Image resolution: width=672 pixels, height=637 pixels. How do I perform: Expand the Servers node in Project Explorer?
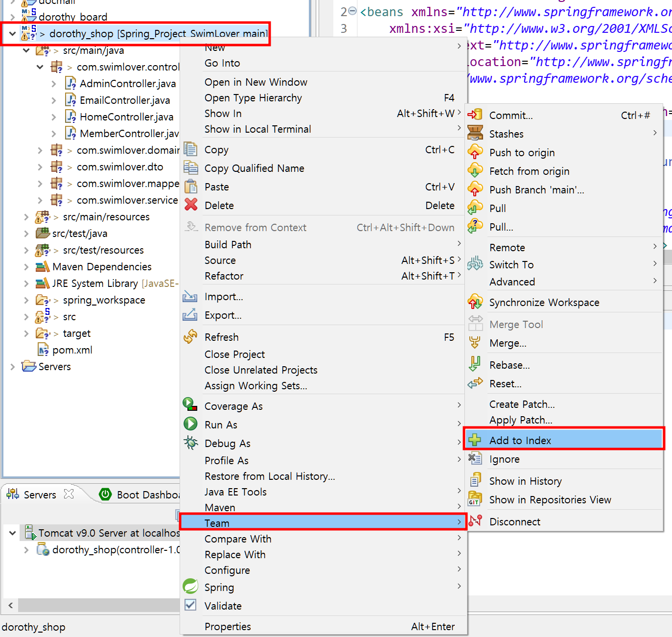point(12,366)
